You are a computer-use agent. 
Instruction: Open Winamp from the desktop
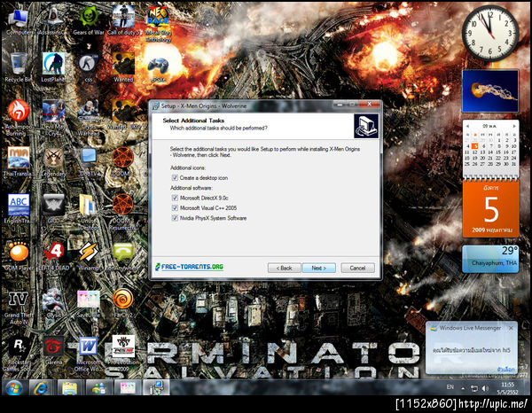[88, 256]
